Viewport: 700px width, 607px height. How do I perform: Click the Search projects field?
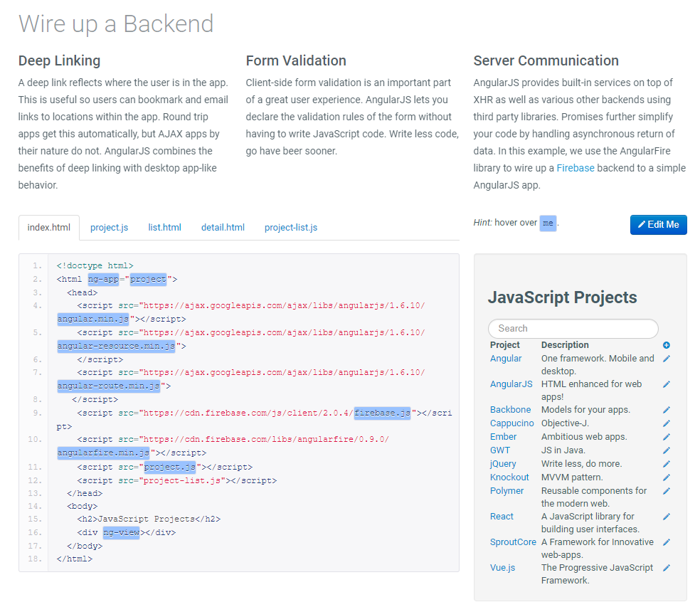573,328
